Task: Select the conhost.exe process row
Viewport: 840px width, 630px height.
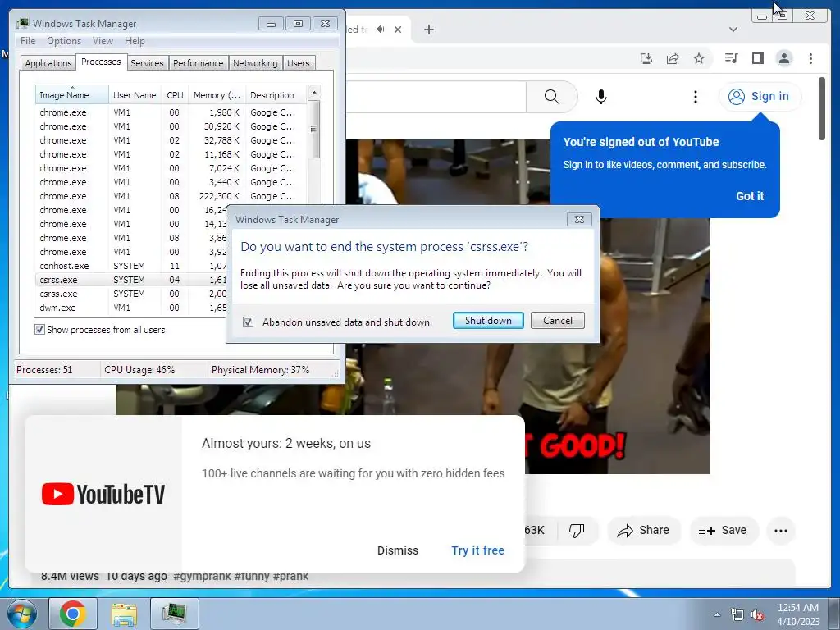Action: click(130, 266)
